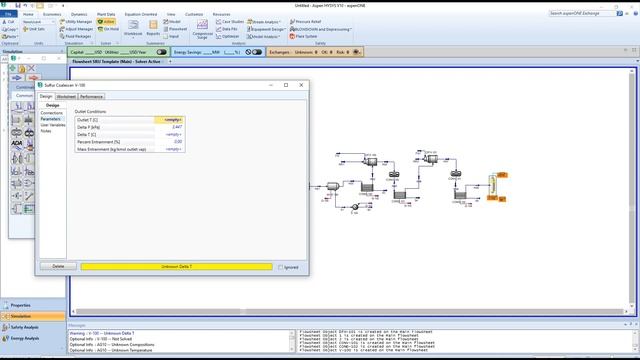Open the Plant Data ribbon tab
640x360 pixels.
click(x=106, y=14)
